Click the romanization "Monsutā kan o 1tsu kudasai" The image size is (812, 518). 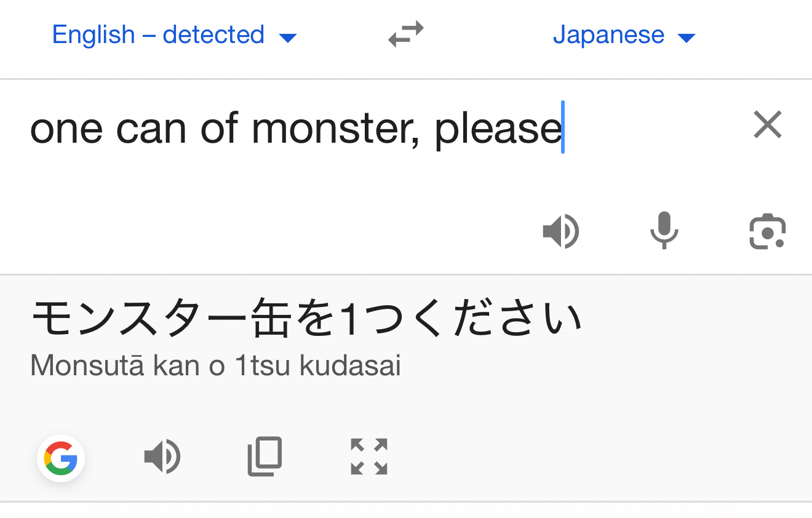click(x=215, y=366)
